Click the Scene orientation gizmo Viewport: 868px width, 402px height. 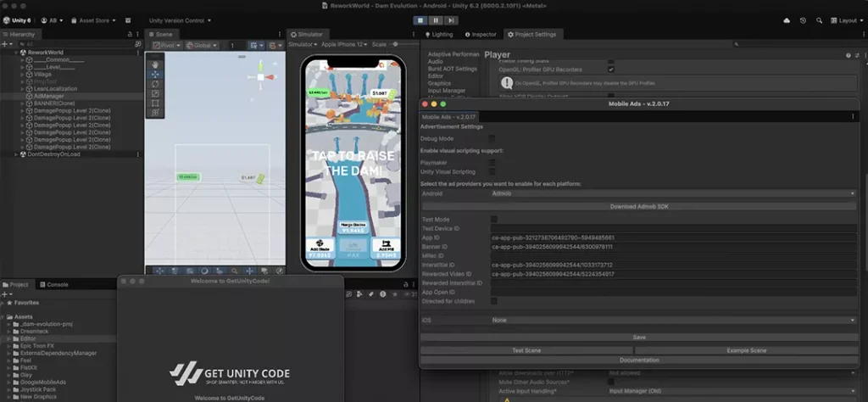point(260,76)
